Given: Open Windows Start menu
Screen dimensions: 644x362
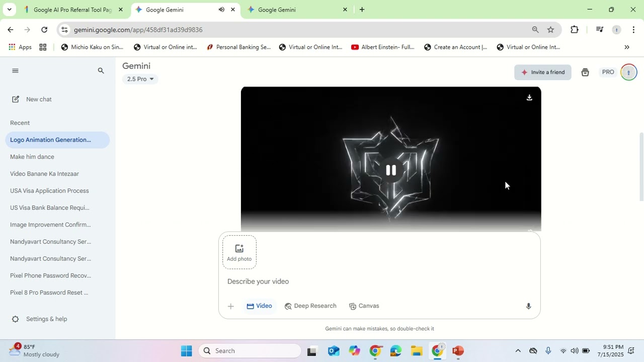Looking at the screenshot, I should pos(187,351).
